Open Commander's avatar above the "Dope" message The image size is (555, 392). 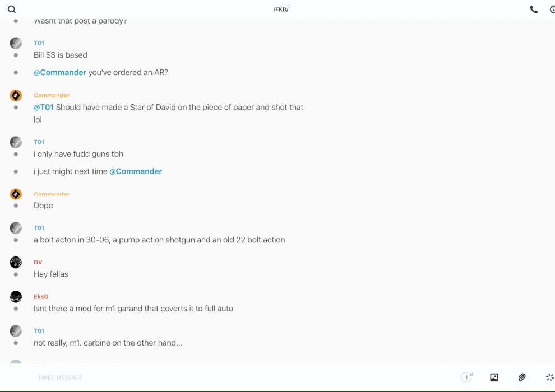click(x=16, y=194)
